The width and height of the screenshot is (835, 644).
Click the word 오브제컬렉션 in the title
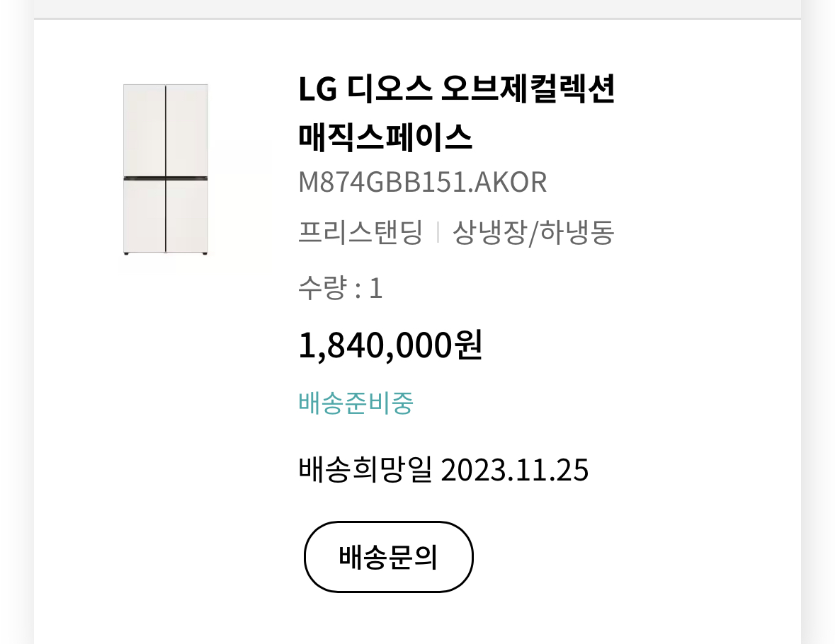click(x=528, y=88)
